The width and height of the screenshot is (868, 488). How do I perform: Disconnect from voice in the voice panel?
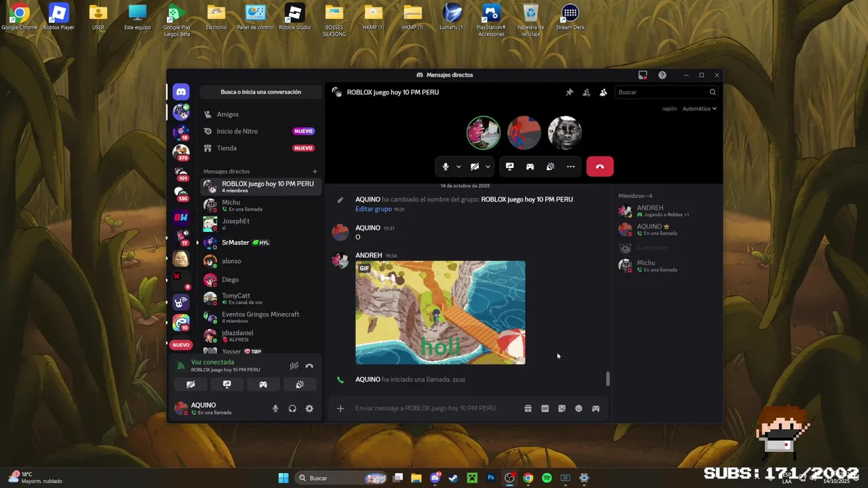pyautogui.click(x=309, y=366)
